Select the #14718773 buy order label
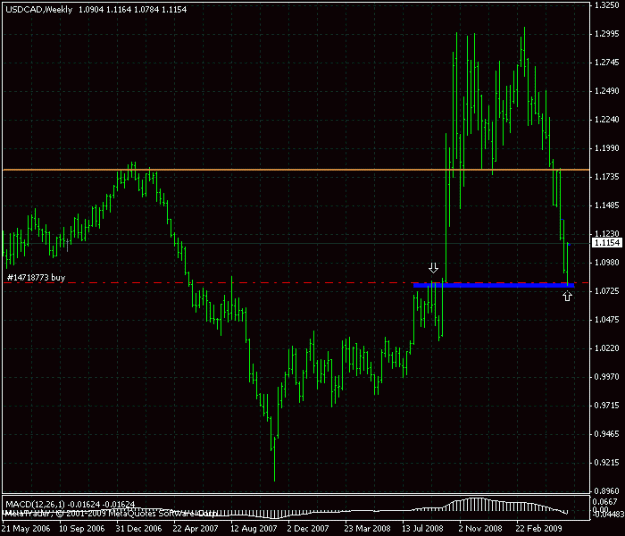Screen dimensions: 625x536 [36, 277]
